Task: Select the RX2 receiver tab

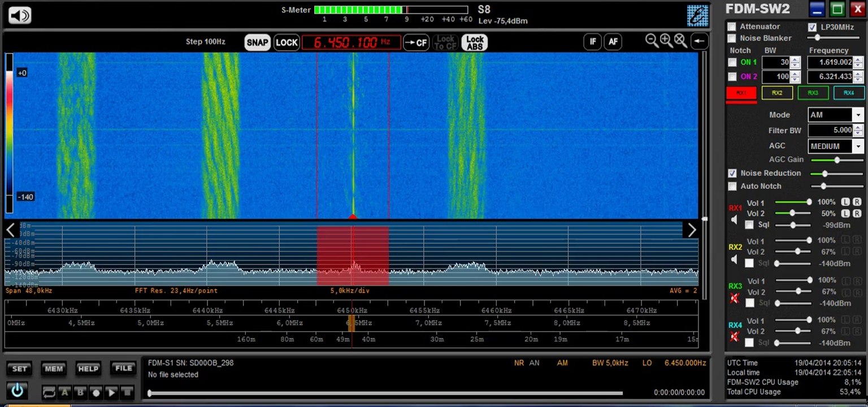Action: (777, 93)
